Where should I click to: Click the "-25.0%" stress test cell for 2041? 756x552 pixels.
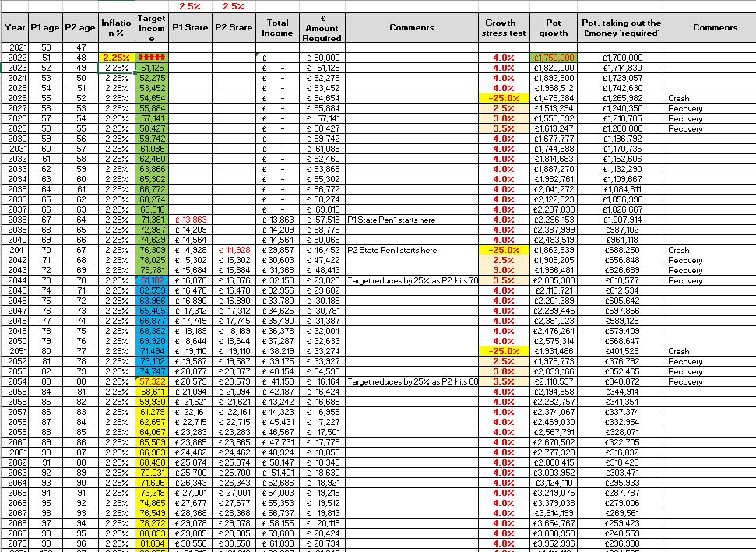[x=504, y=250]
